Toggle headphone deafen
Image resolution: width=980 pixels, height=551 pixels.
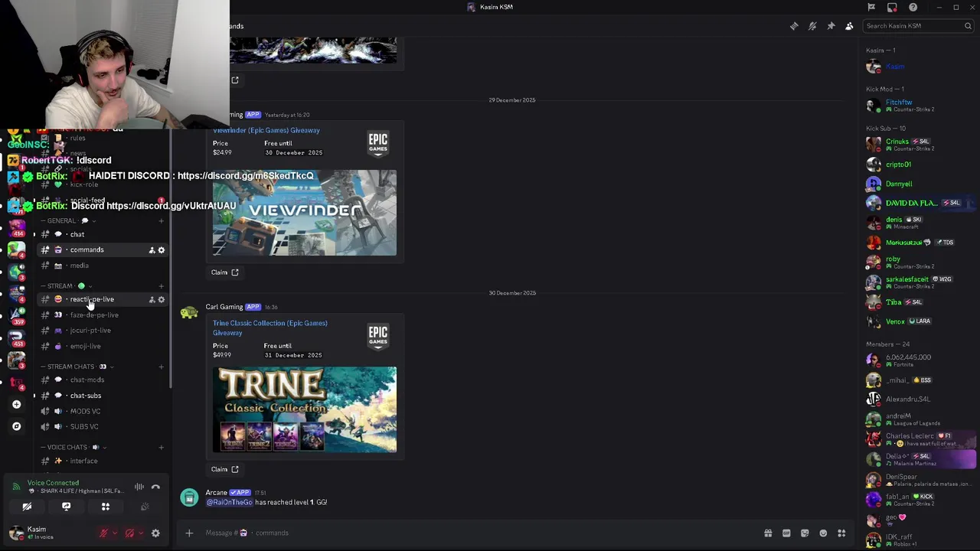coord(129,533)
